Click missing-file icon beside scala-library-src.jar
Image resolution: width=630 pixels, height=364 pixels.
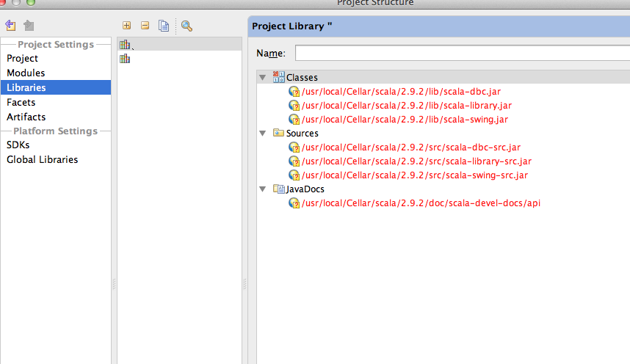[x=294, y=161]
